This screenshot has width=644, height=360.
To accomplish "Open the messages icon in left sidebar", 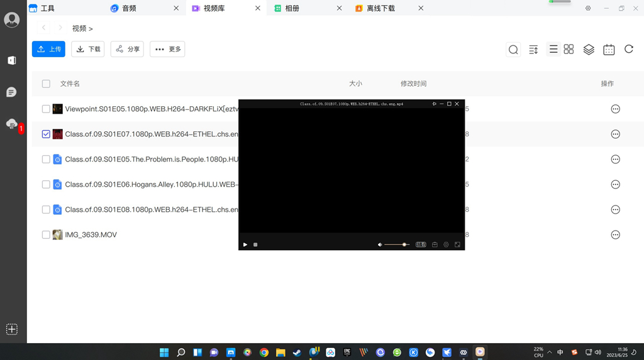I will tap(11, 92).
